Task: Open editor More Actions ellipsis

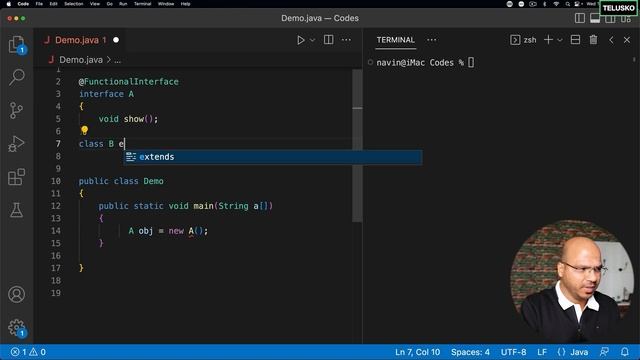Action: coord(346,40)
